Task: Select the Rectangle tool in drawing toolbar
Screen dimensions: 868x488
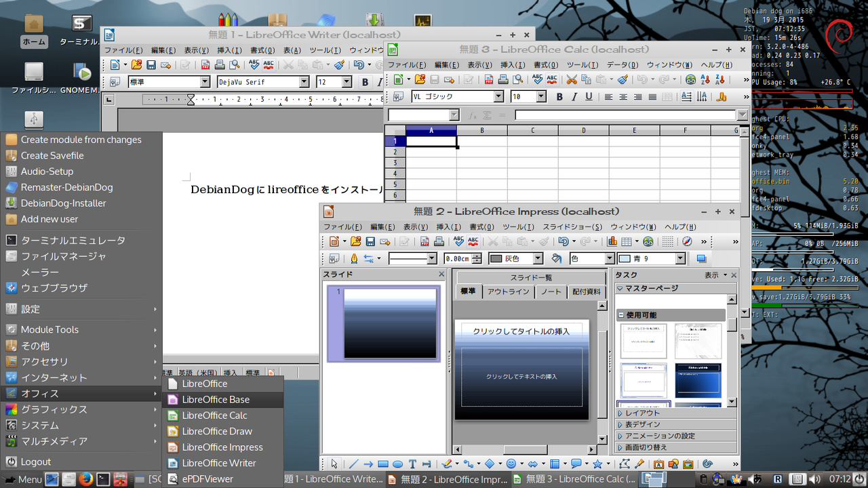Action: tap(382, 464)
